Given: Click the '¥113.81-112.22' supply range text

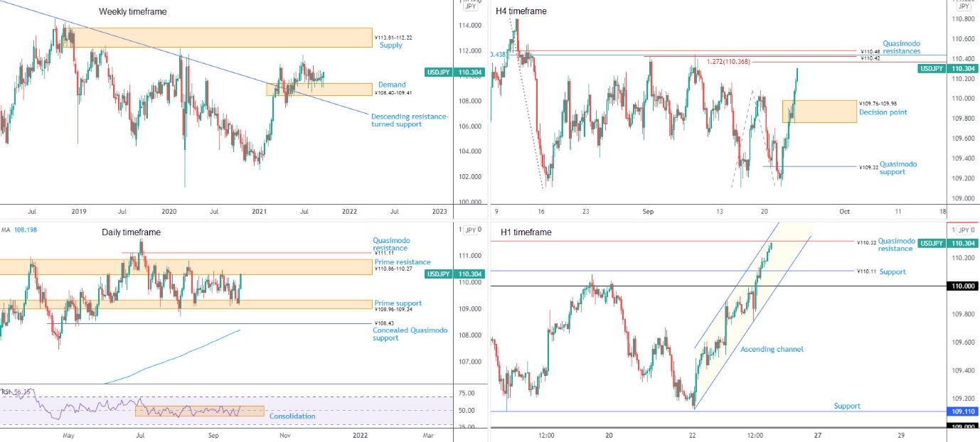Looking at the screenshot, I should pyautogui.click(x=393, y=38).
